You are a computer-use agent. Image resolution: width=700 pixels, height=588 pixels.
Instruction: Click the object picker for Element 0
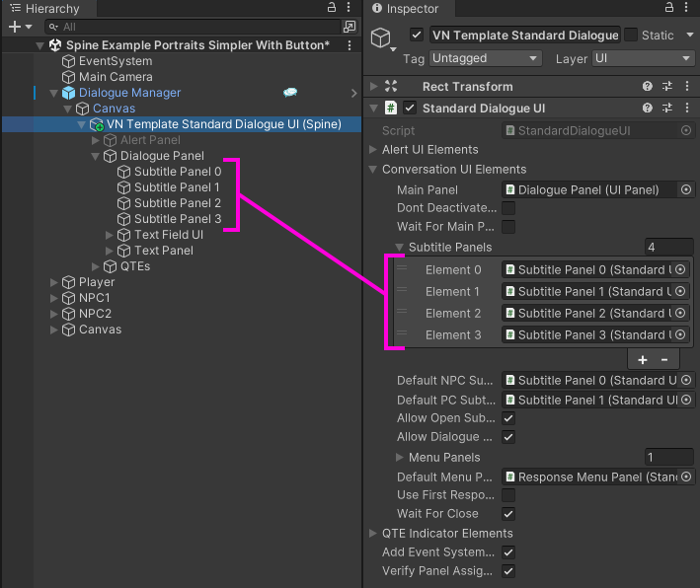pyautogui.click(x=680, y=269)
